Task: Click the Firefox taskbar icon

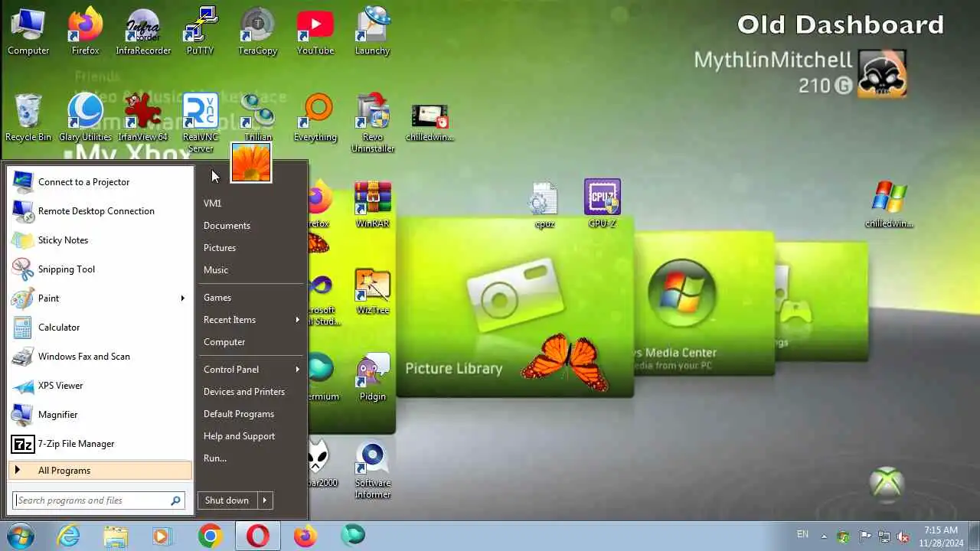Action: 305,536
